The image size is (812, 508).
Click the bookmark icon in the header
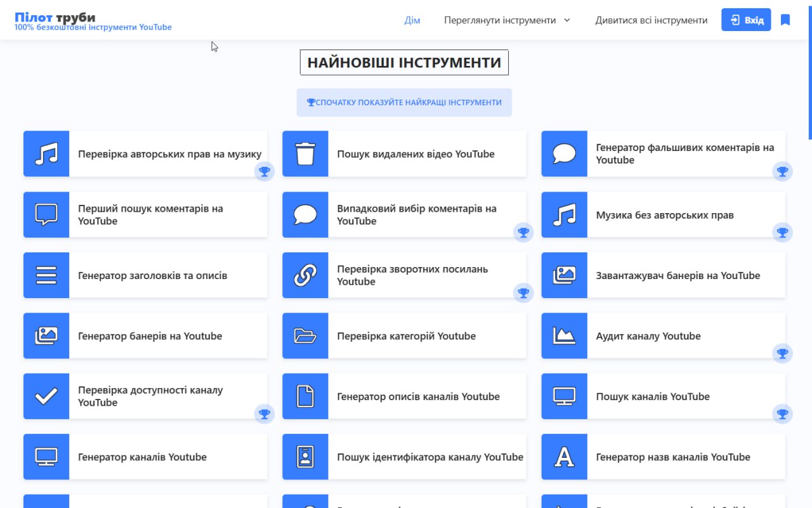(785, 20)
